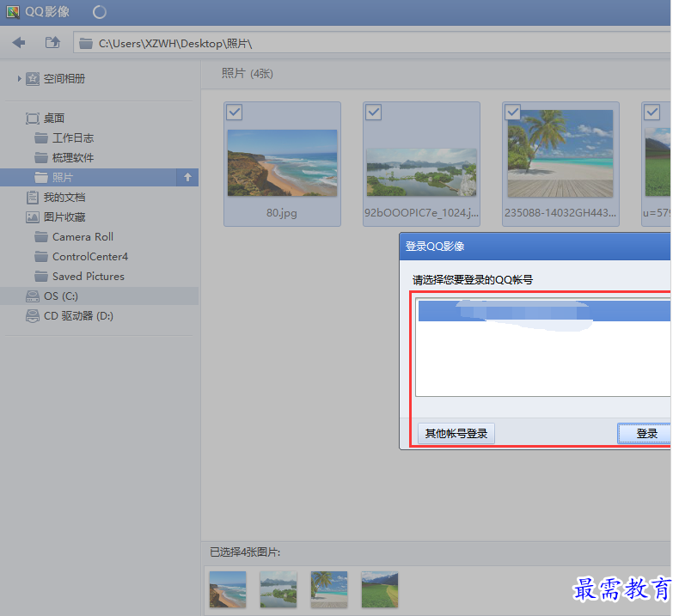Screen dimensions: 679x616
Task: Click the 梳理软件 folder icon
Action: click(x=41, y=157)
